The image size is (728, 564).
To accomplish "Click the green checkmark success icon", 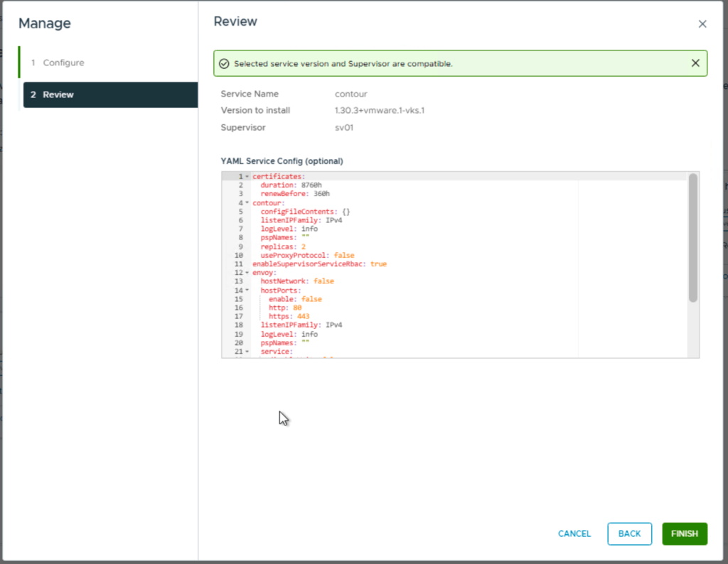I will point(224,64).
